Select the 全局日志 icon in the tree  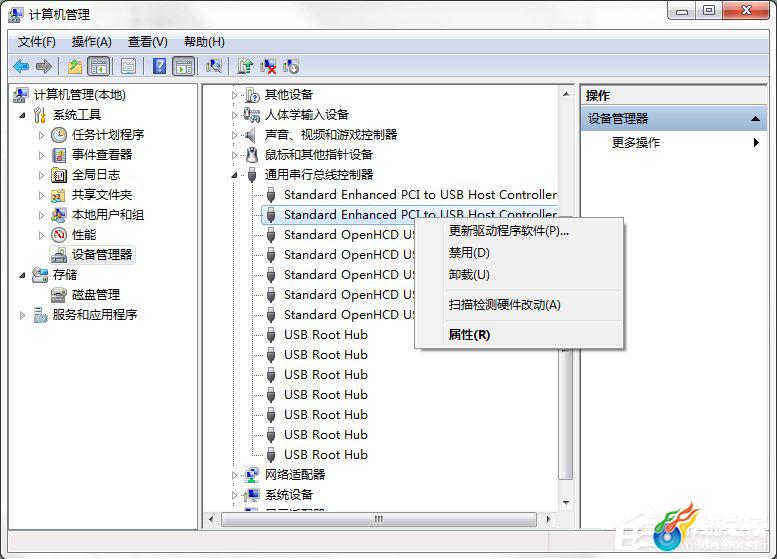[59, 175]
